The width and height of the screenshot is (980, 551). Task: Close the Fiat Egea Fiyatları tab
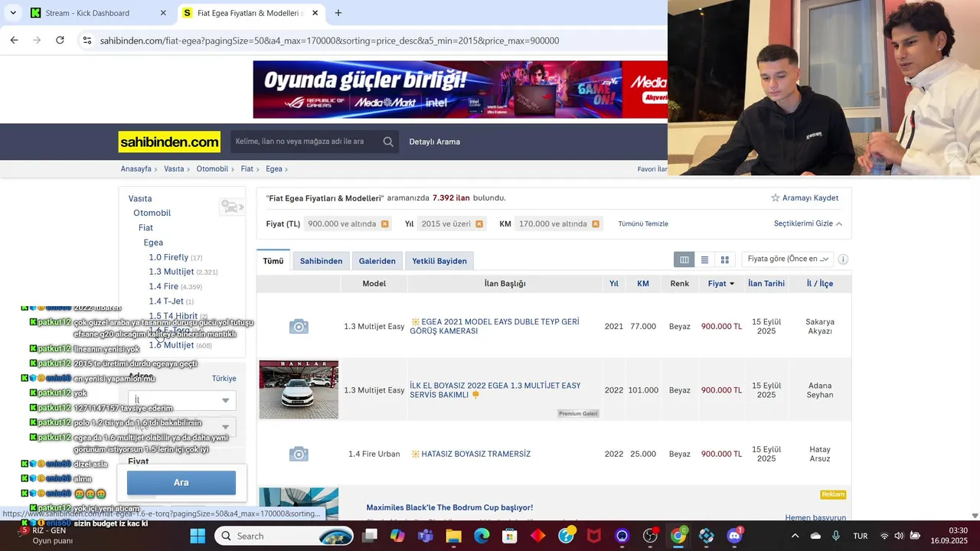pyautogui.click(x=315, y=13)
